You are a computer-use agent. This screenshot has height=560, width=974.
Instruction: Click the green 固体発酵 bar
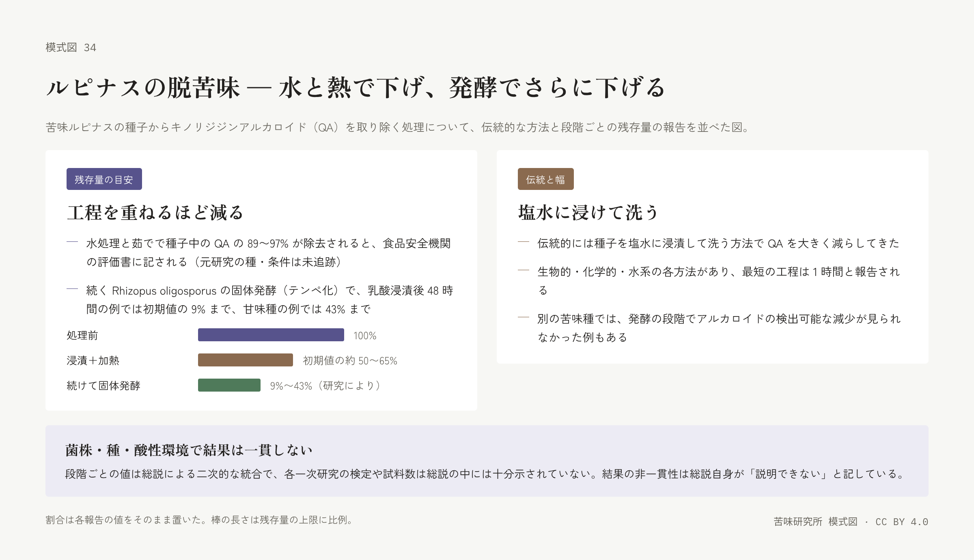[x=229, y=385]
